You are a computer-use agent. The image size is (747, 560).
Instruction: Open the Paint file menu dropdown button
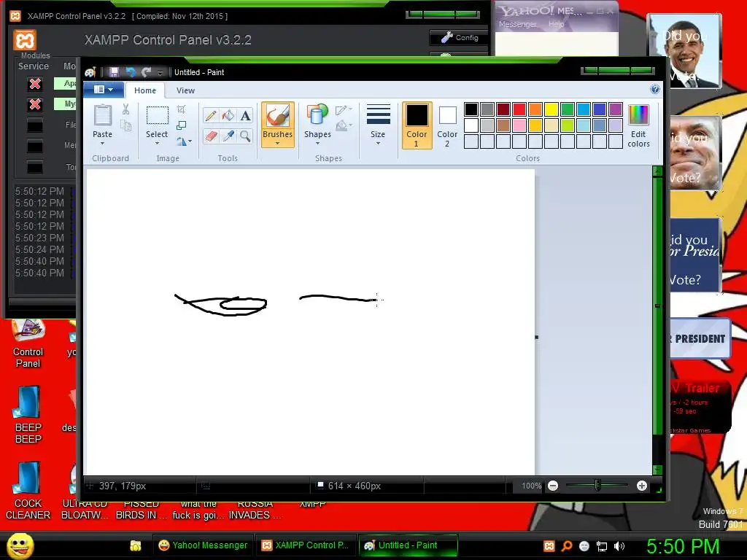pyautogui.click(x=104, y=90)
